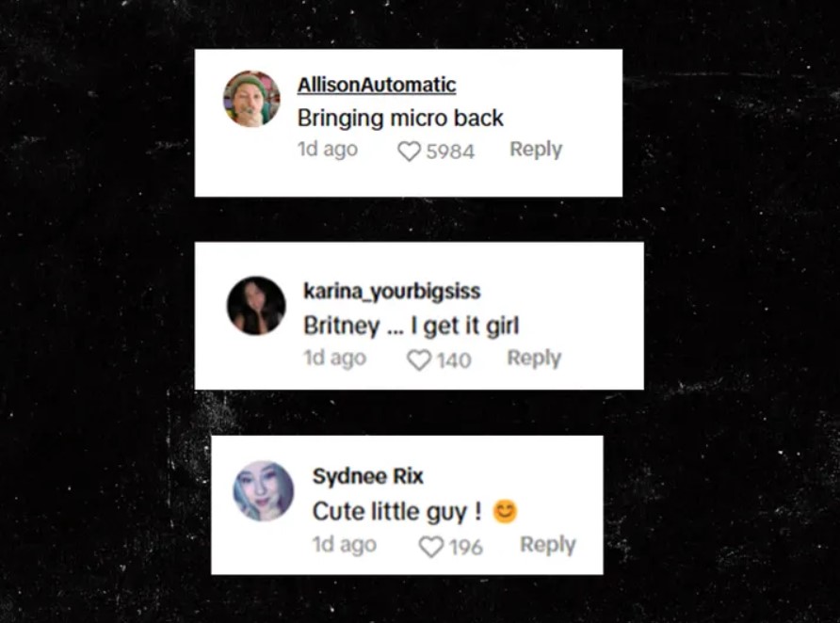Select the 196 like count

click(466, 547)
